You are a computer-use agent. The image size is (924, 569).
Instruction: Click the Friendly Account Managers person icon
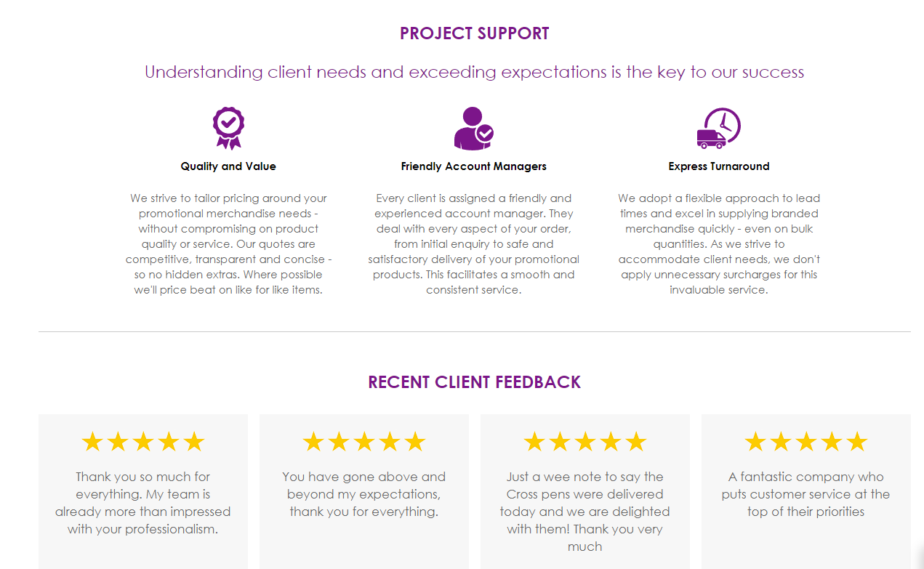(473, 129)
